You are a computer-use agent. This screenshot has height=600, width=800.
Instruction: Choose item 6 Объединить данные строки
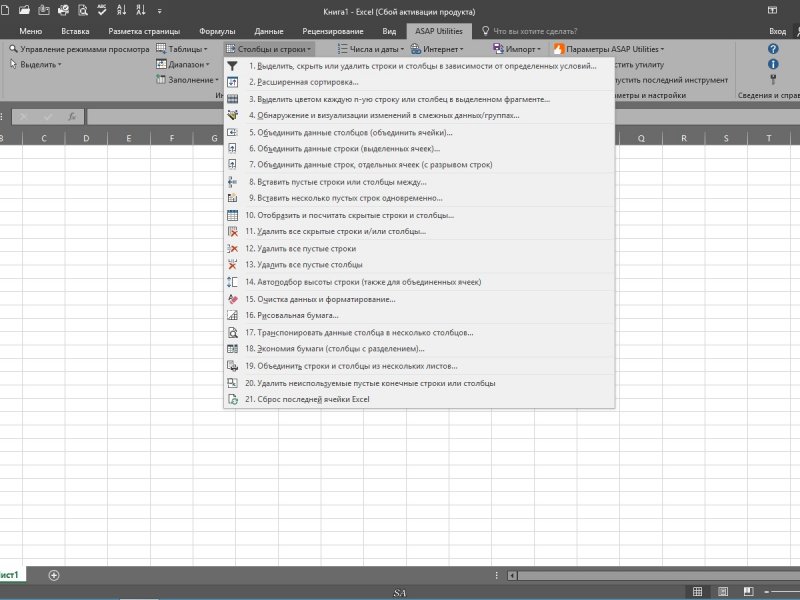419,149
